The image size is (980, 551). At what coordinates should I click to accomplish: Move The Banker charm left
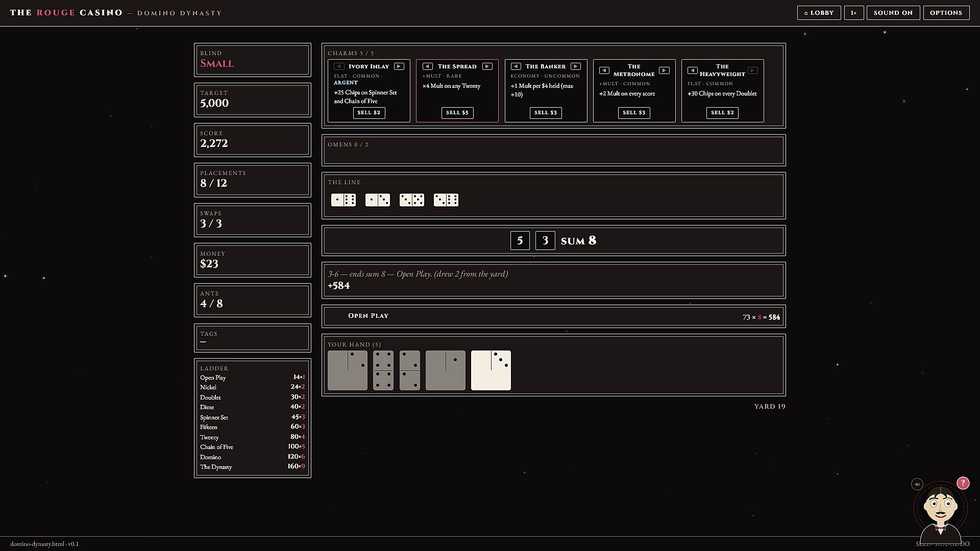516,66
